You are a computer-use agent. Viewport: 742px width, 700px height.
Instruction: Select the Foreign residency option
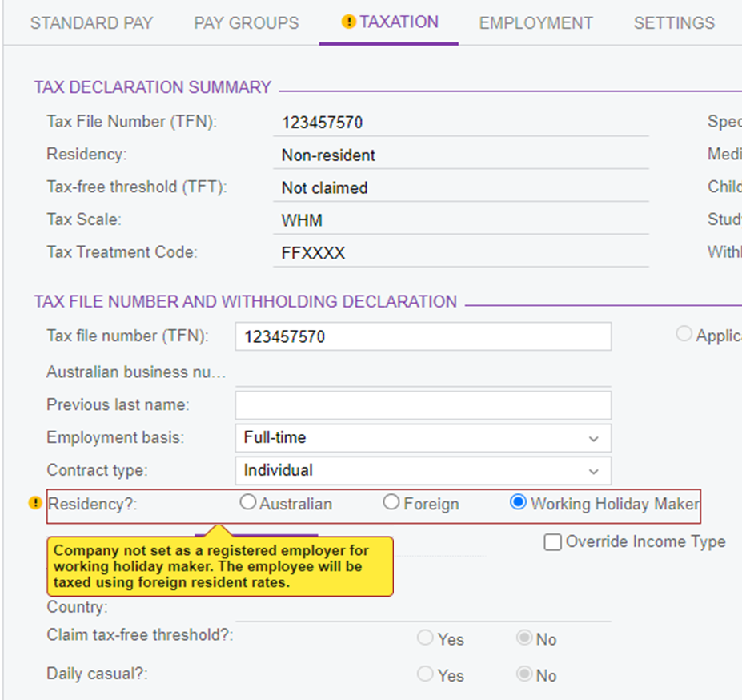pyautogui.click(x=391, y=503)
